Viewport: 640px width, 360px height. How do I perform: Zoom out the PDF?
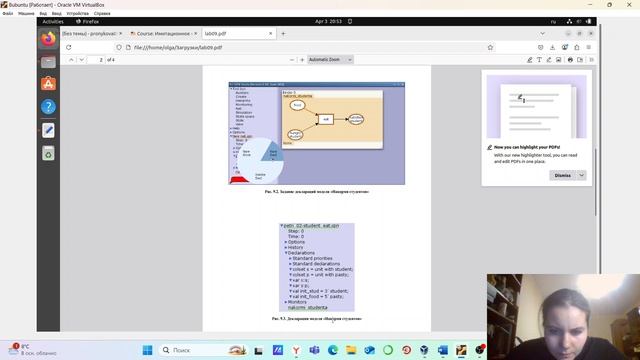tap(292, 60)
